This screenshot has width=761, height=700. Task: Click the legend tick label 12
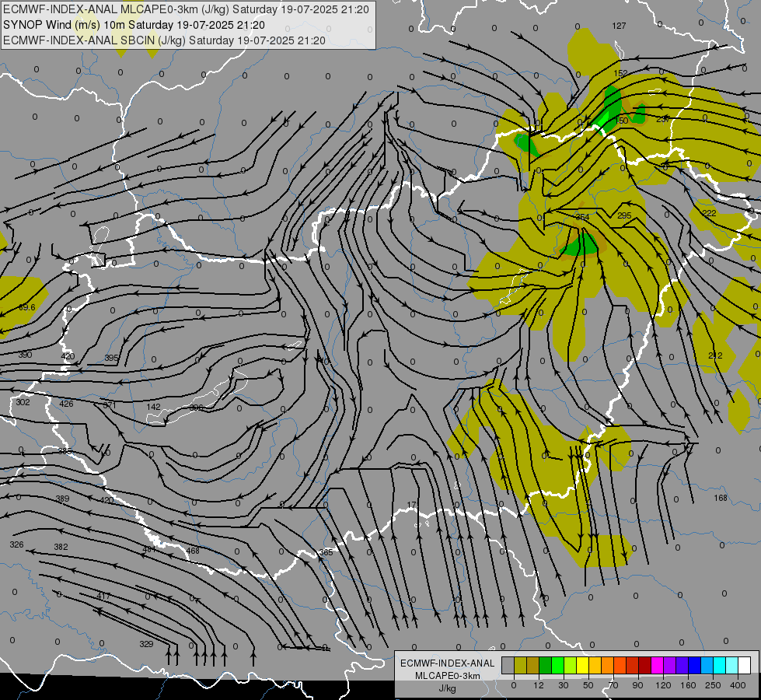click(538, 685)
